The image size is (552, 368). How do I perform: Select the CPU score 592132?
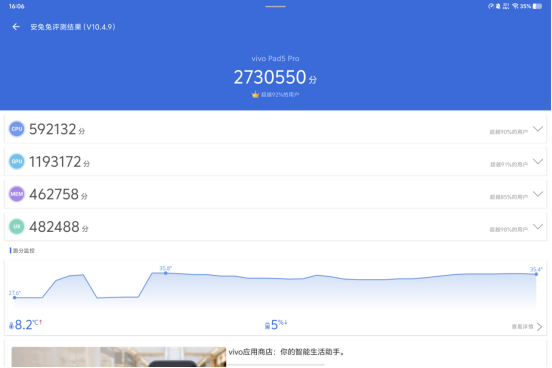click(53, 129)
